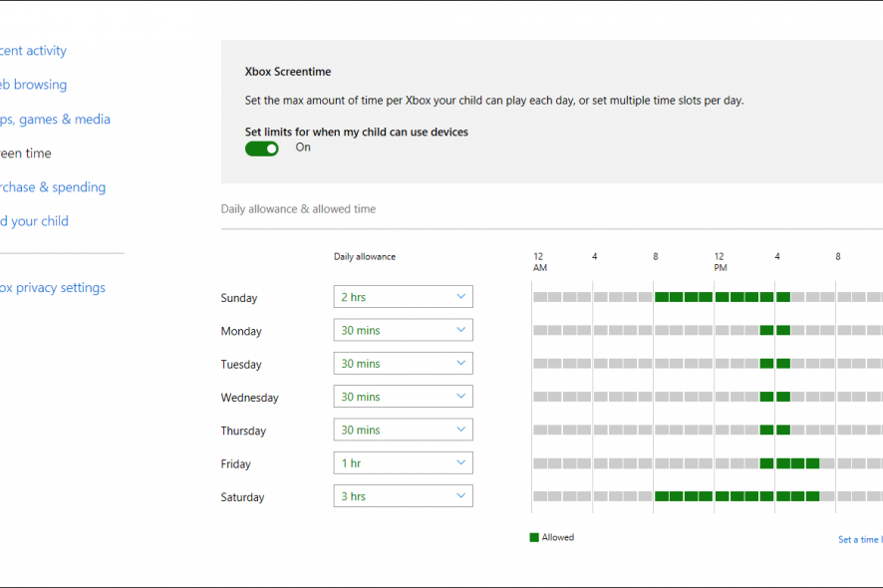Click the 'On' toggle status label

click(x=303, y=147)
